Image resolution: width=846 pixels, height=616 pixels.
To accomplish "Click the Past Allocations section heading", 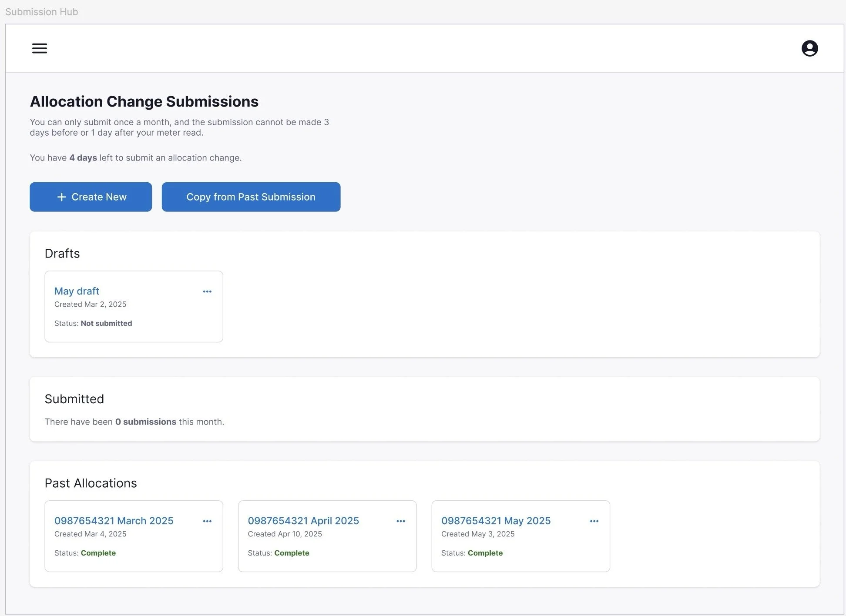I will 91,483.
